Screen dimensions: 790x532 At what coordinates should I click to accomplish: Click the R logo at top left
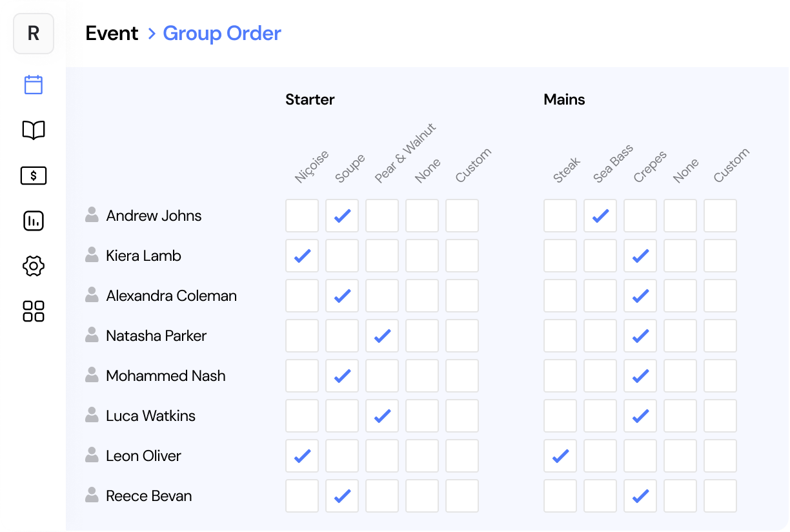point(33,34)
